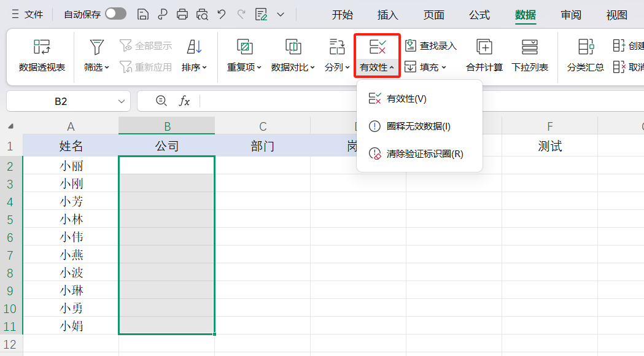Click the Print icon
The height and width of the screenshot is (356, 644).
coord(182,15)
